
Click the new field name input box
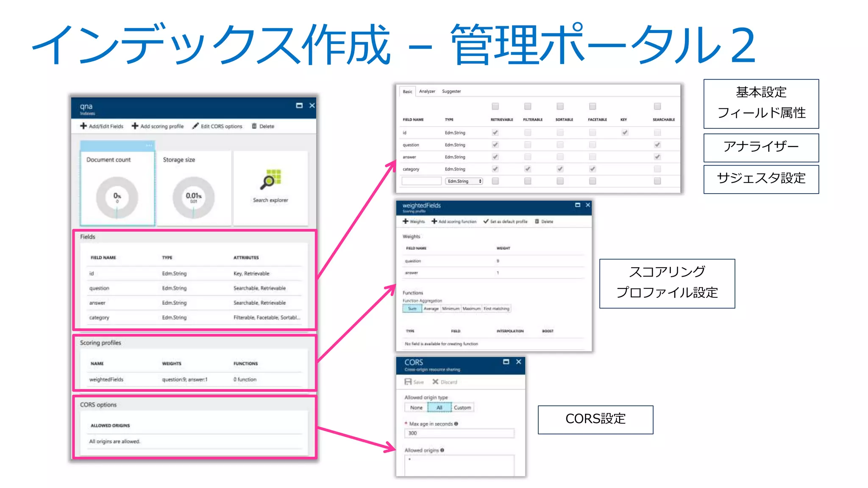(x=422, y=181)
